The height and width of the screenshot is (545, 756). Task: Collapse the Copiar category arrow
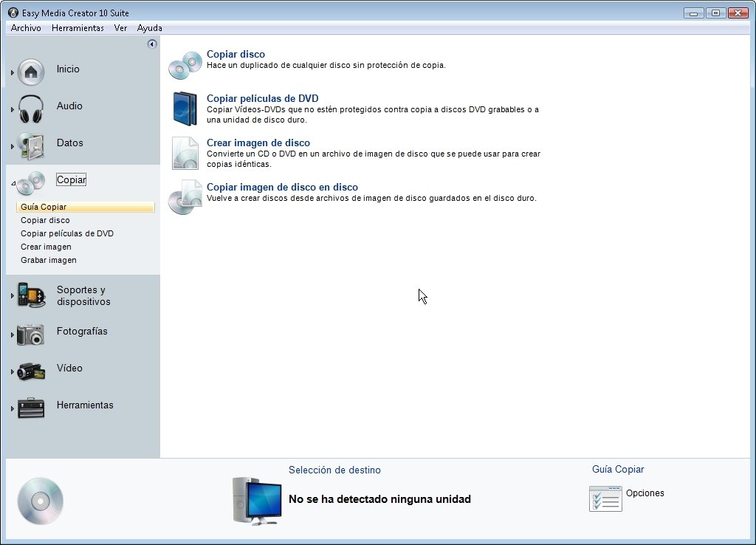click(x=13, y=183)
